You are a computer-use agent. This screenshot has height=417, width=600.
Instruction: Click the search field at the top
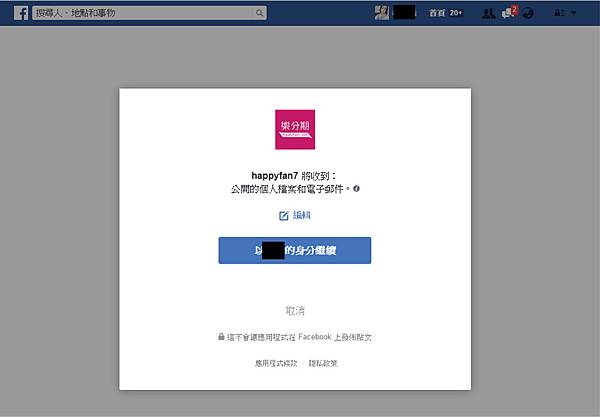coord(149,13)
